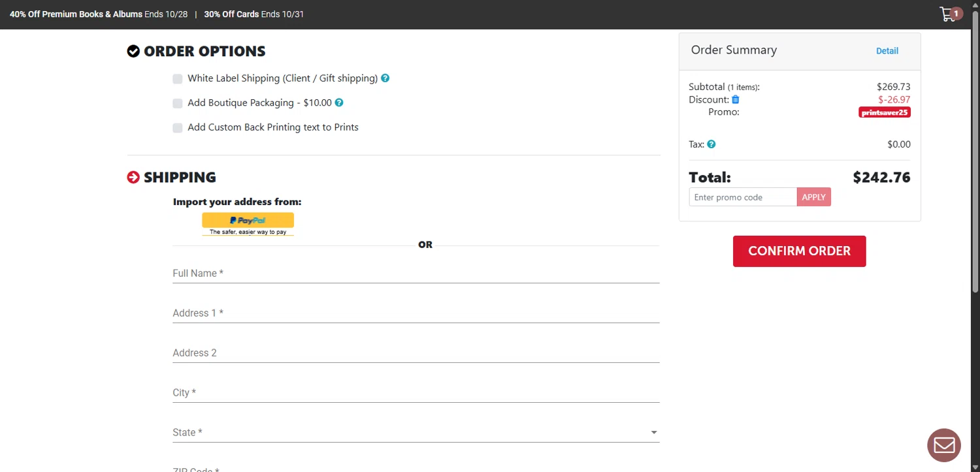Click the printsaver25 promo badge

tap(884, 112)
